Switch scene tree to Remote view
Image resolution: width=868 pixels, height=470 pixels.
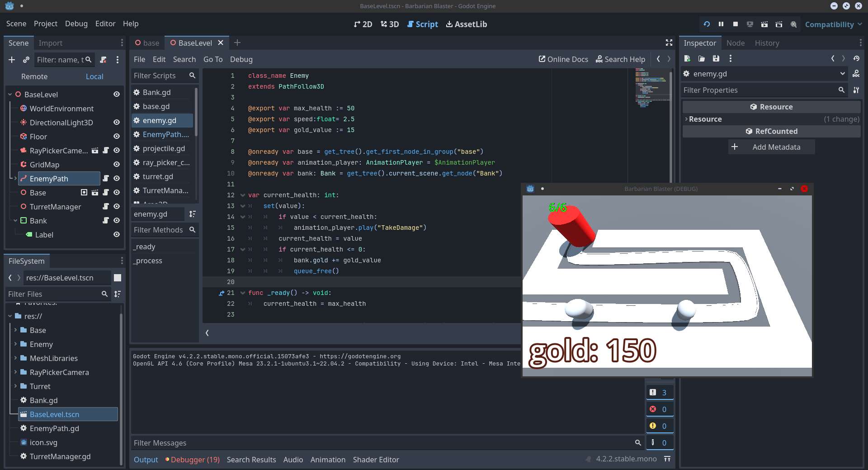point(34,77)
